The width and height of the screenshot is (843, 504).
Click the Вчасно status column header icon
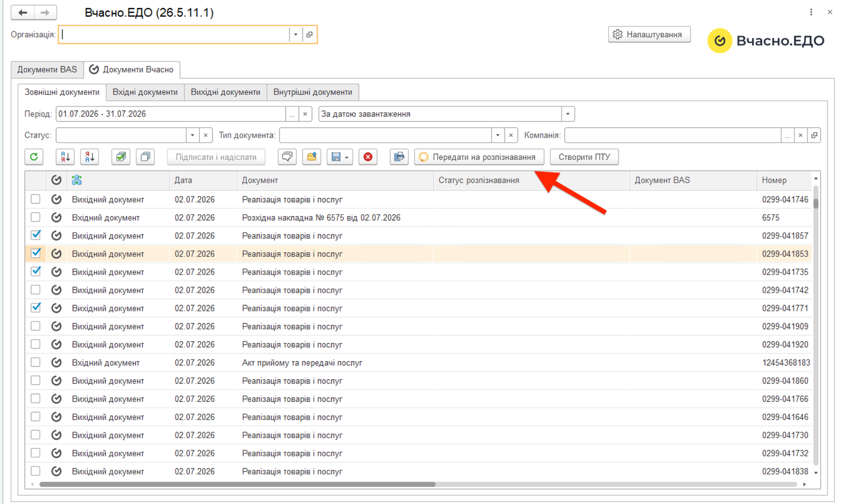point(56,180)
